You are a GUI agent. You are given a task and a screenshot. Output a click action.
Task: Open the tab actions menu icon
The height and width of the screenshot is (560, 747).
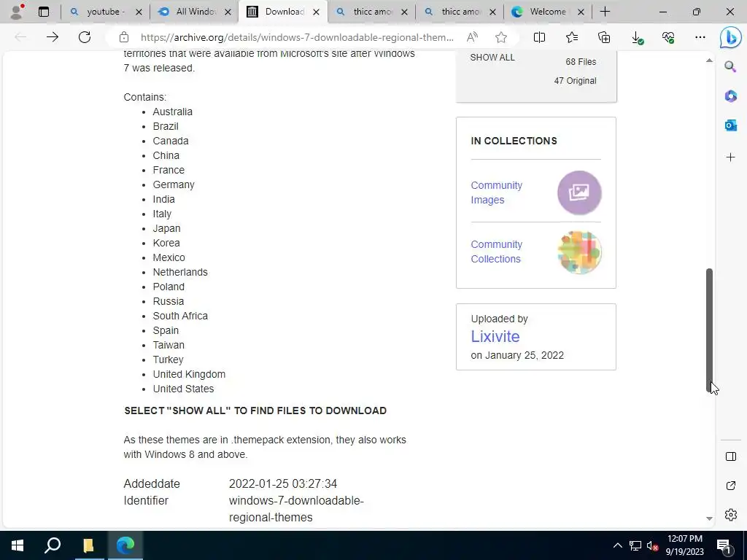pyautogui.click(x=43, y=12)
